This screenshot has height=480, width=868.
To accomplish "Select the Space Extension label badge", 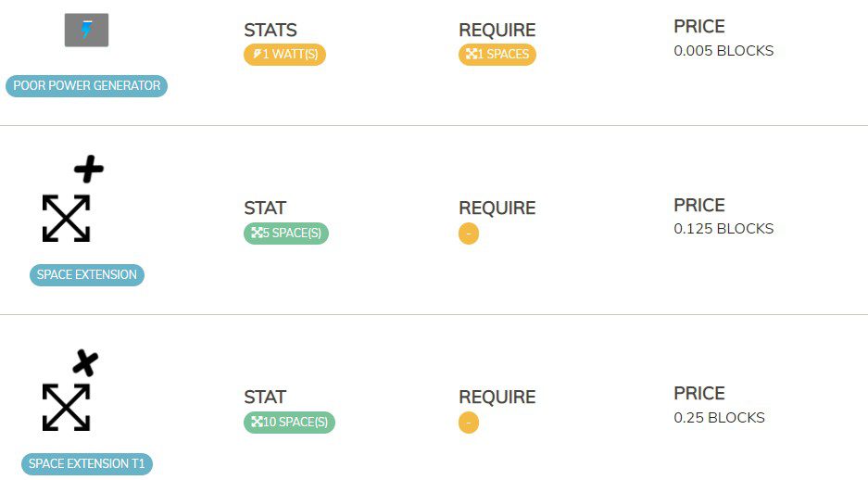I will pos(86,275).
